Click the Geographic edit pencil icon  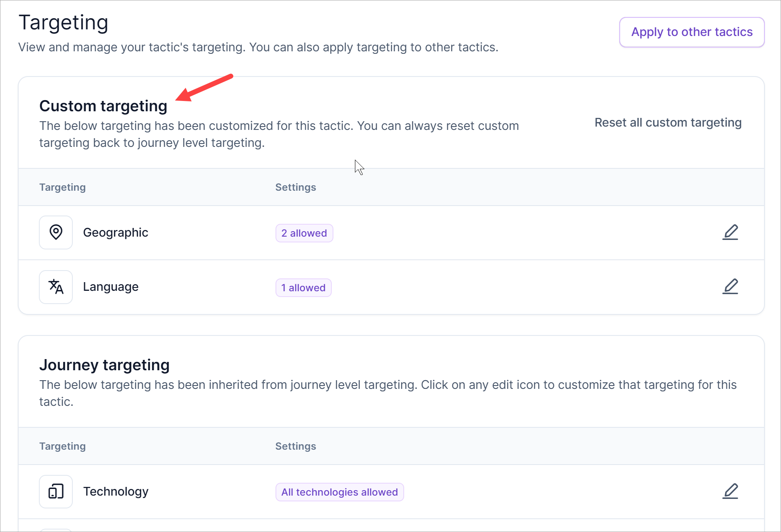click(x=730, y=232)
